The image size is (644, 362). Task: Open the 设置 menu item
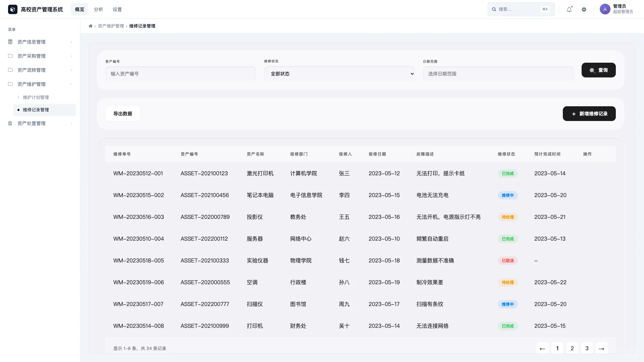click(117, 9)
